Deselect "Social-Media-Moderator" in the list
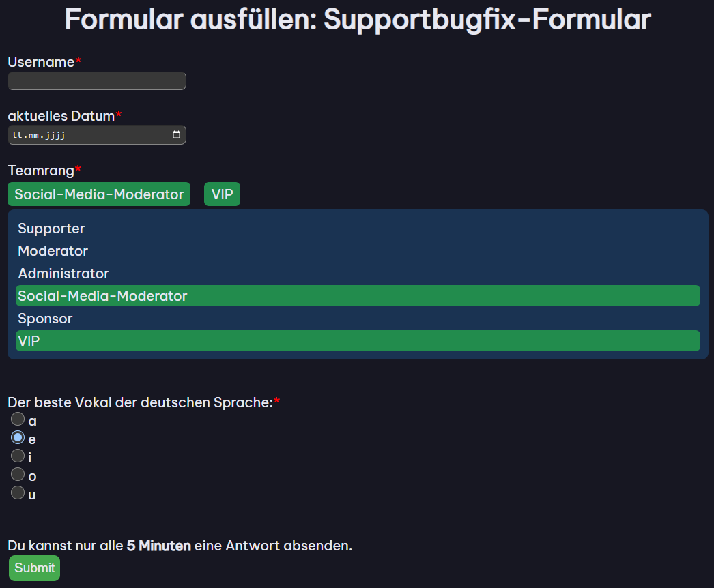Image resolution: width=714 pixels, height=588 pixels. pos(102,295)
